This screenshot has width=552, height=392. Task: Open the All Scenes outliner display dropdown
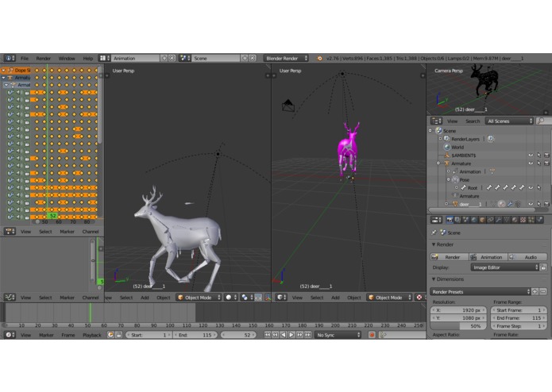coord(509,121)
